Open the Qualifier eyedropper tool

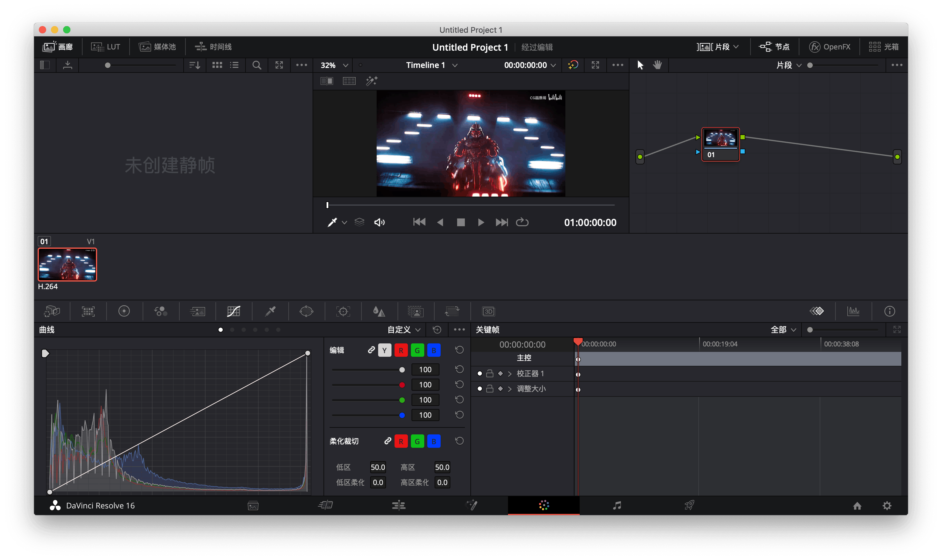pyautogui.click(x=269, y=311)
